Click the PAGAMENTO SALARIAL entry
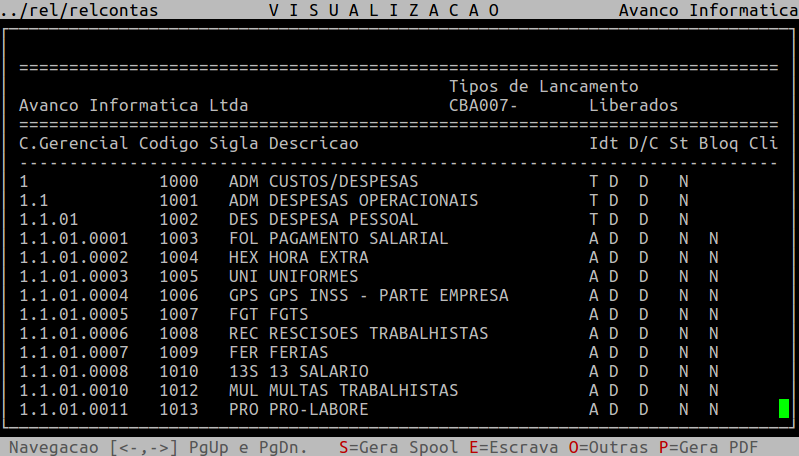This screenshot has height=456, width=799. point(358,239)
